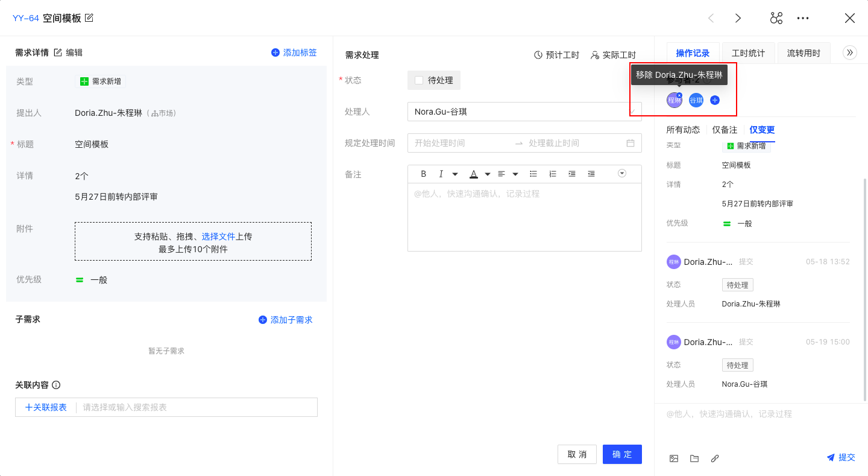Click the bold formatting icon
The width and height of the screenshot is (868, 476).
tap(424, 174)
